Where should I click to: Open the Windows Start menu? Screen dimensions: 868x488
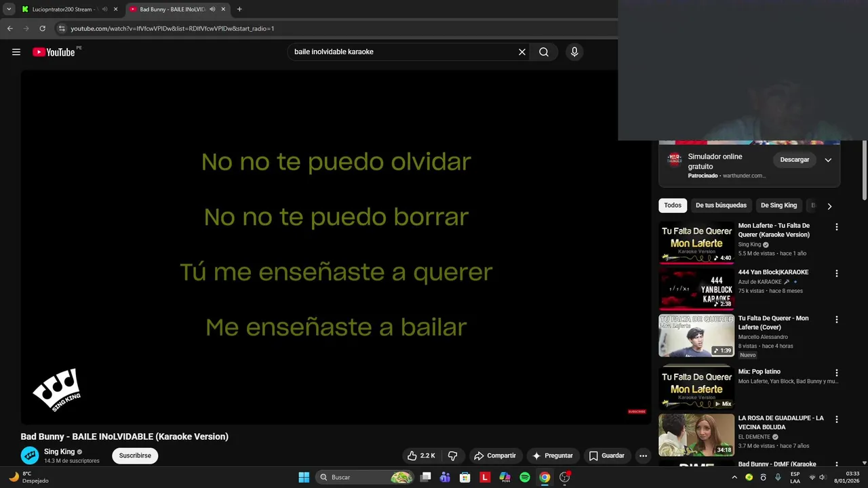pyautogui.click(x=304, y=477)
